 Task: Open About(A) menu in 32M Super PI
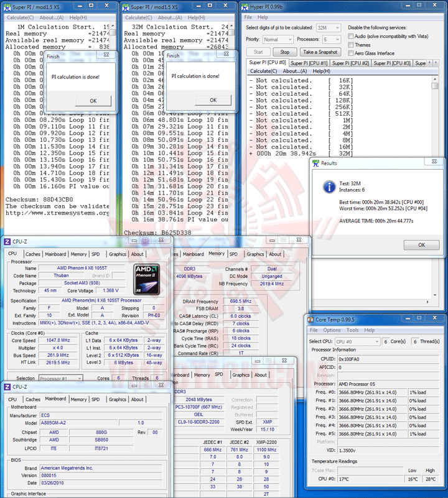[170, 17]
